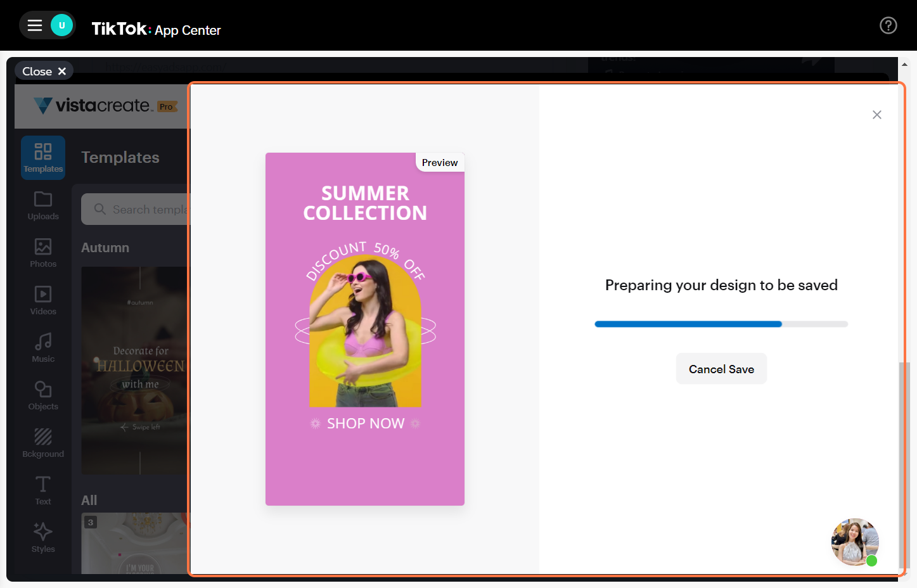Click the Summer Collection design preview

(364, 329)
